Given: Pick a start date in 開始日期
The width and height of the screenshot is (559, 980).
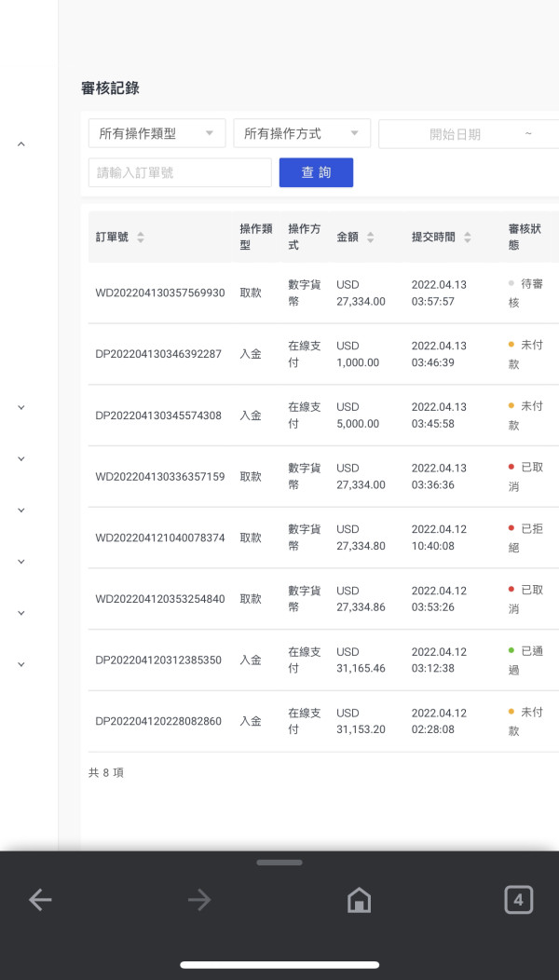Looking at the screenshot, I should (455, 134).
